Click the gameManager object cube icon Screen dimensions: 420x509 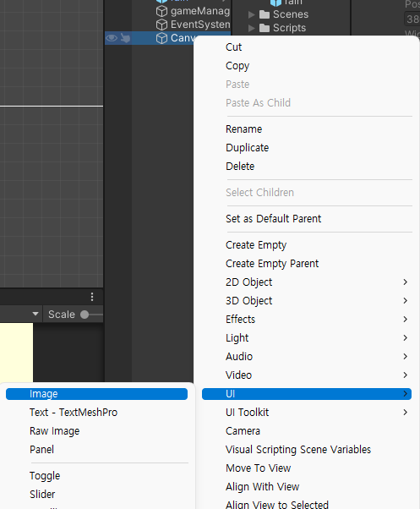[x=161, y=11]
